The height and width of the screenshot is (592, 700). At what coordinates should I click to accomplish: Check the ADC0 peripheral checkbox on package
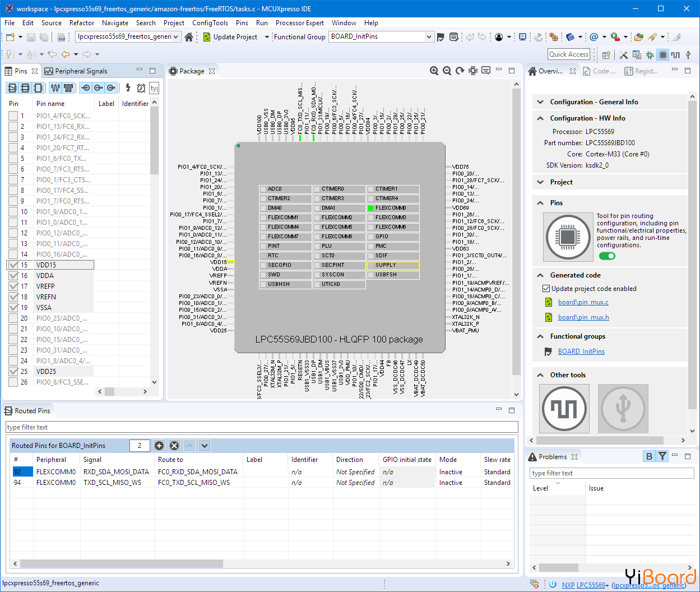(263, 189)
